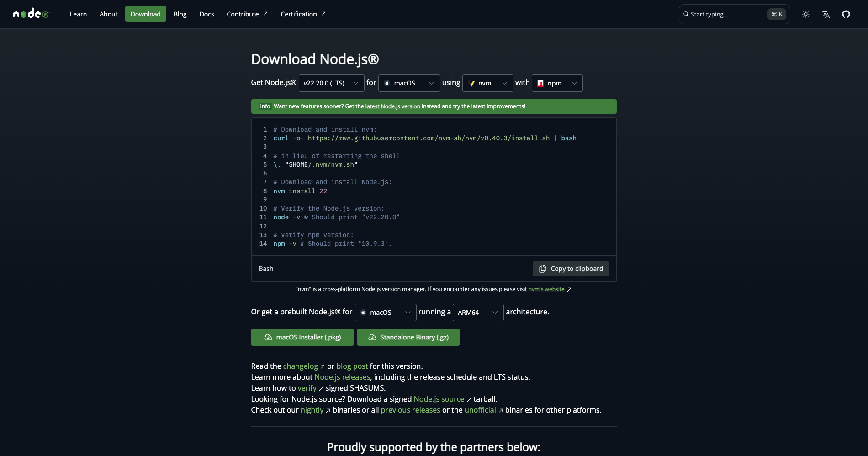Open the Node.js version dropdown showing v22.20.0 (LTS)
This screenshot has width=868, height=456.
point(331,83)
